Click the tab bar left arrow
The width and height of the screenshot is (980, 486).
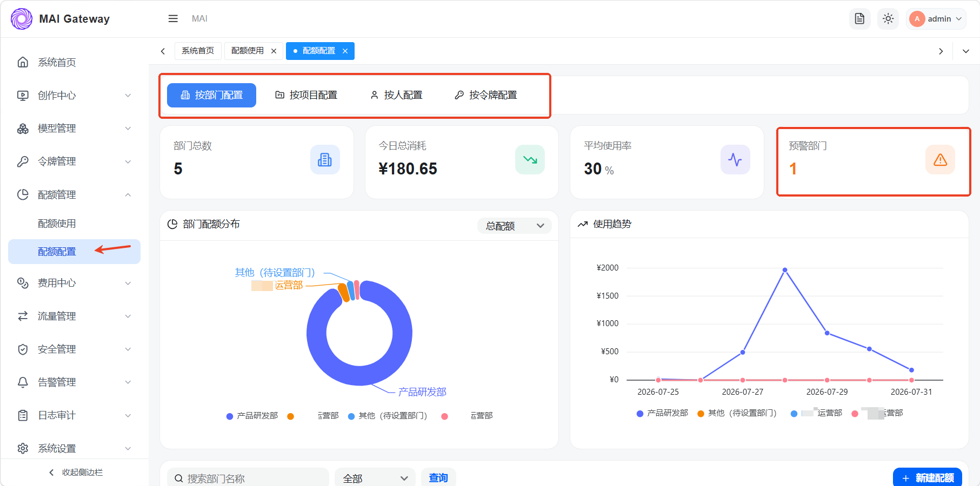tap(163, 51)
